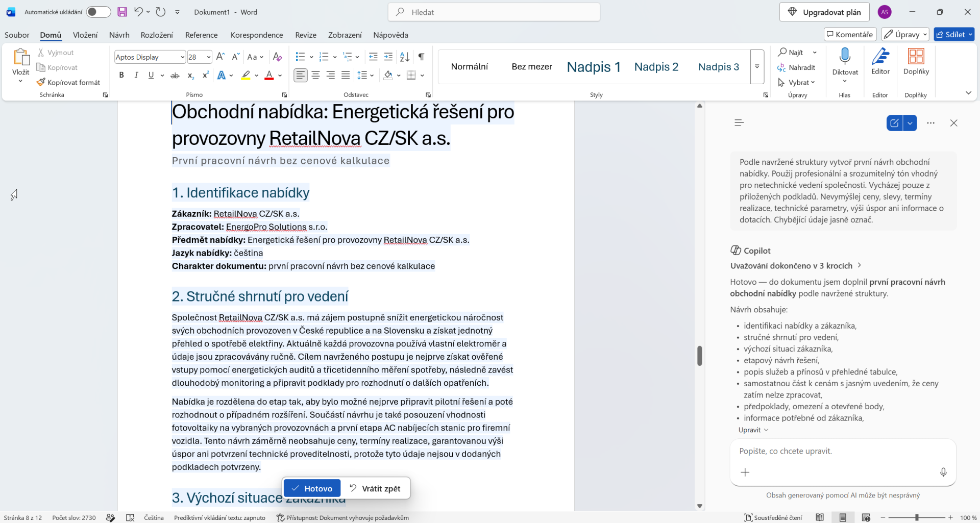This screenshot has width=980, height=523.
Task: Open the Editor pen icon
Action: (x=880, y=56)
